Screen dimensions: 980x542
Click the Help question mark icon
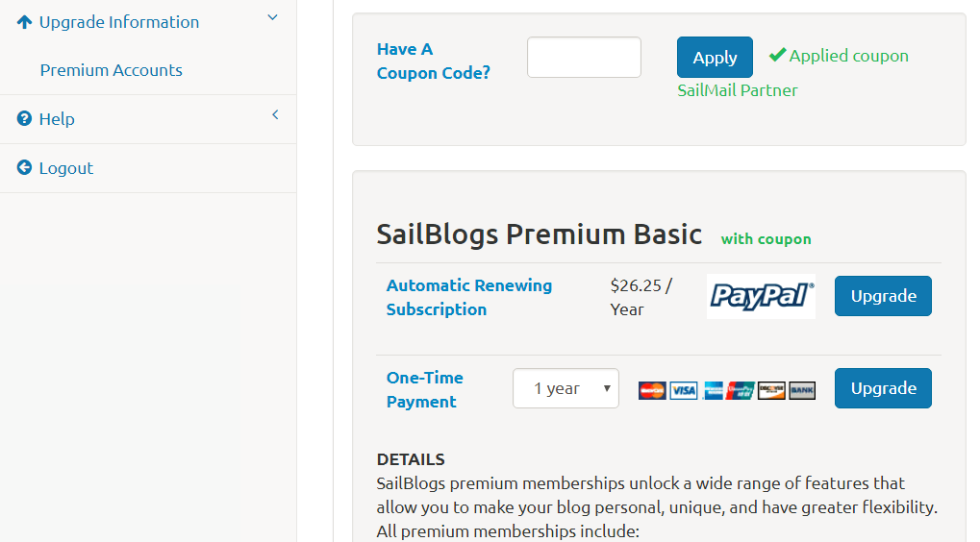pos(25,119)
